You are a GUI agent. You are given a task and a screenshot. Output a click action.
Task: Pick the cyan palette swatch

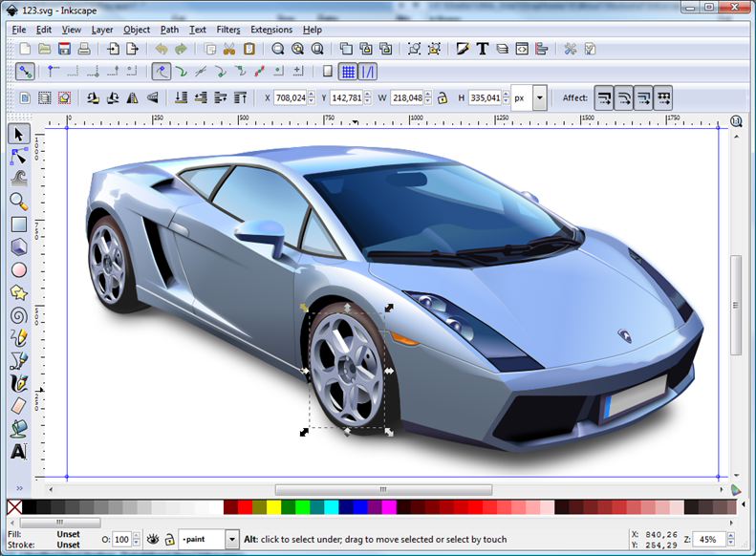coord(332,507)
